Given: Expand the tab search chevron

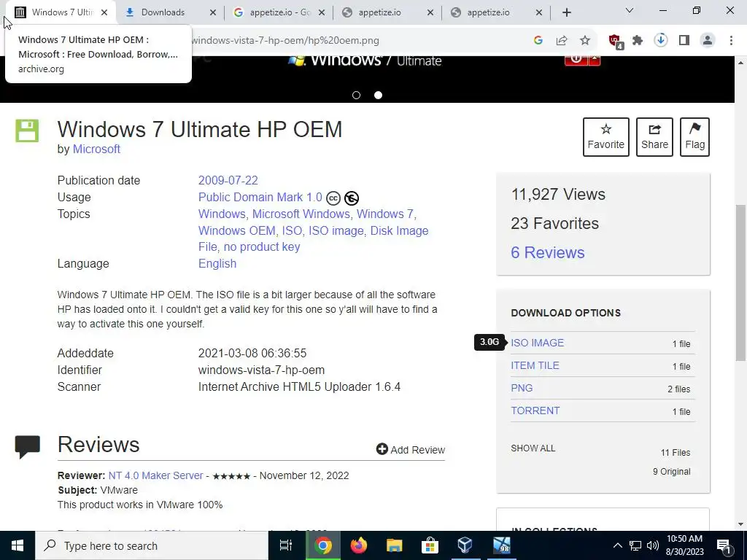Looking at the screenshot, I should coord(630,10).
